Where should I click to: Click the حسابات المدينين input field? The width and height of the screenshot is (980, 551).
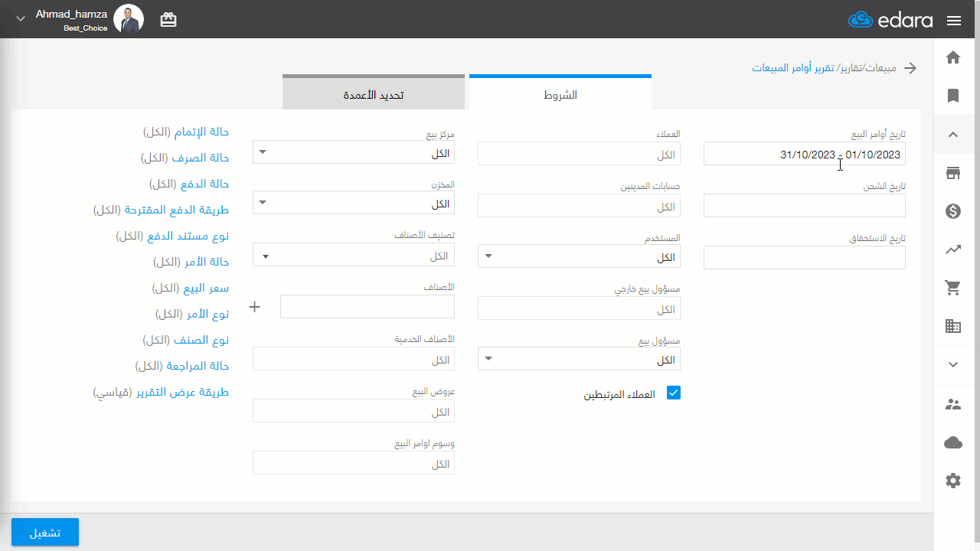coord(579,206)
